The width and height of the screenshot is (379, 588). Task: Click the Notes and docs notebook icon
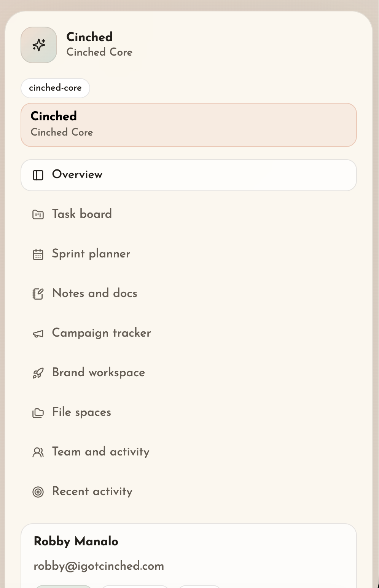coord(38,294)
